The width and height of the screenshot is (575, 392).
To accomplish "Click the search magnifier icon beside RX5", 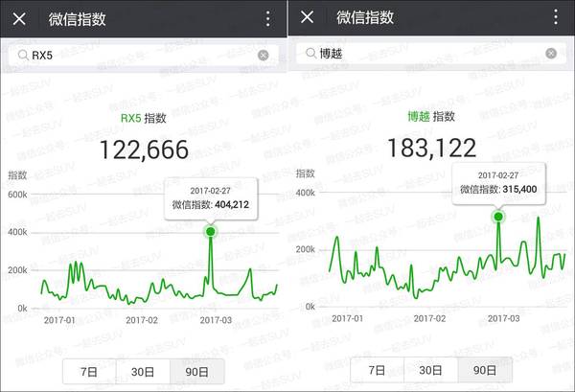I will click(23, 56).
